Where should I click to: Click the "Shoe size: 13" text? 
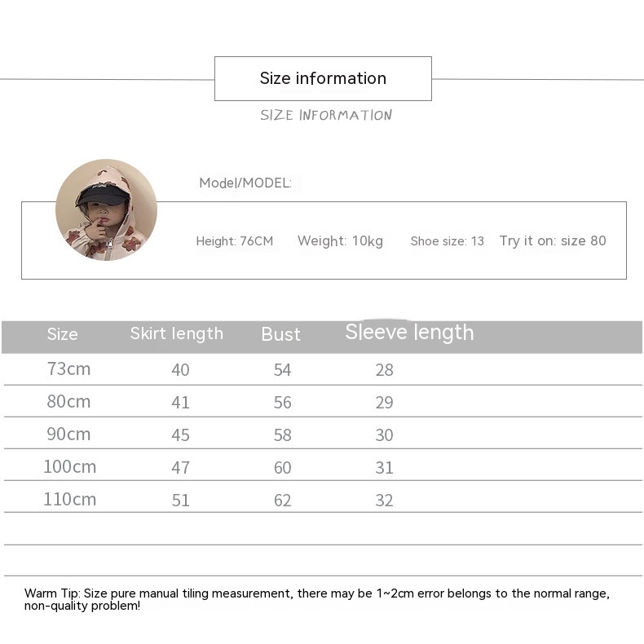tap(447, 241)
